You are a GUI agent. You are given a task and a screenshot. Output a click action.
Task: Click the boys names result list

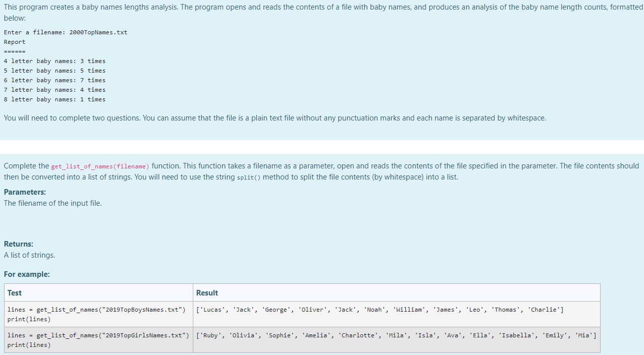pyautogui.click(x=379, y=309)
